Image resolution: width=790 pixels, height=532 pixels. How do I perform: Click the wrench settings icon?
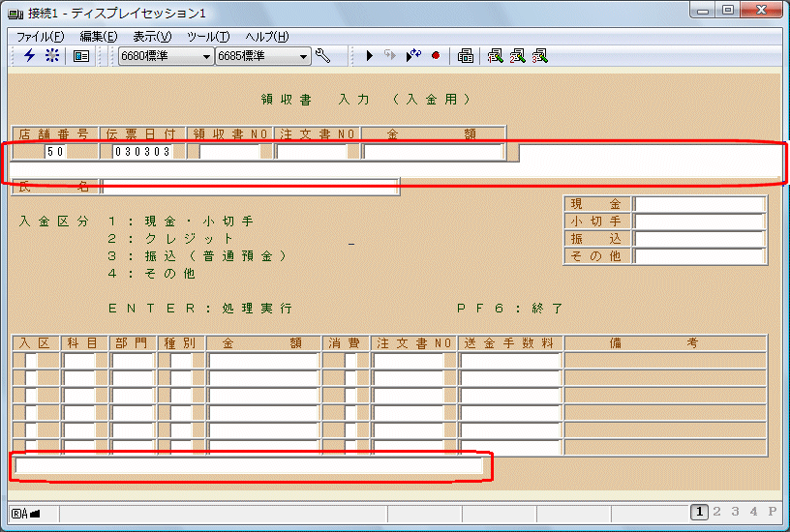[323, 56]
